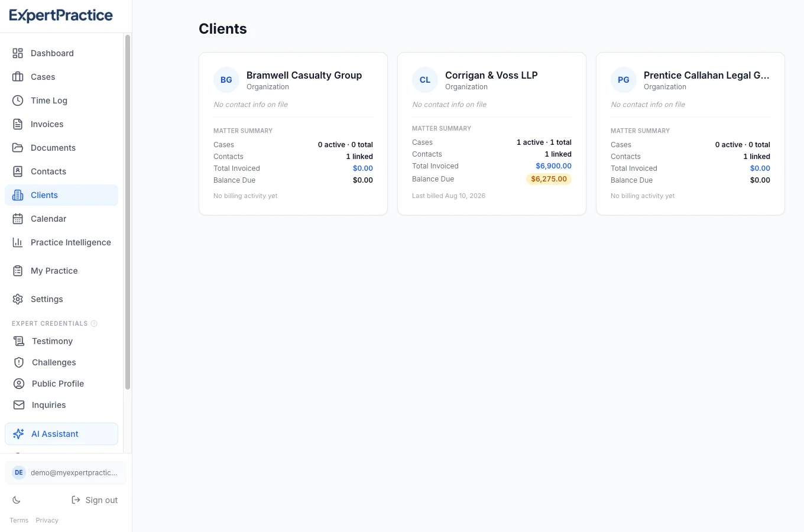Click the Public Profile label
The width and height of the screenshot is (804, 532).
pos(58,384)
